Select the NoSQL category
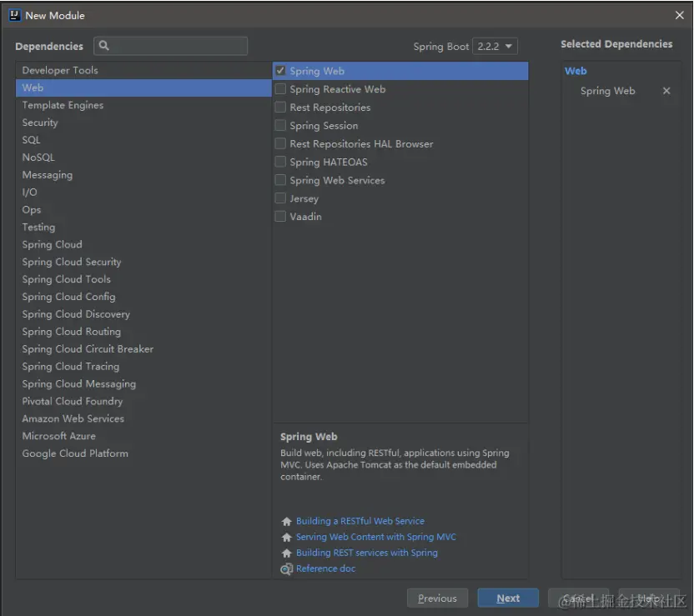The height and width of the screenshot is (616, 694). 143,158
